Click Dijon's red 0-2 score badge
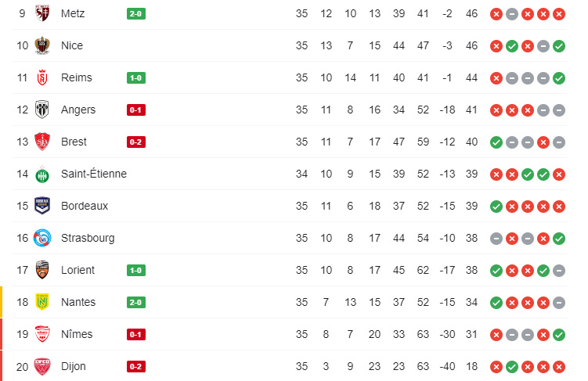Image resolution: width=588 pixels, height=381 pixels. 136,367
